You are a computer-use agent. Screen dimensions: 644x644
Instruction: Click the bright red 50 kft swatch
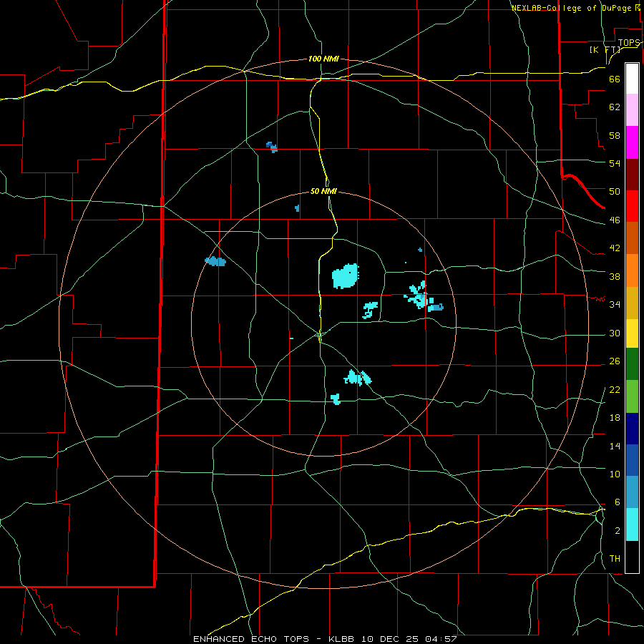pos(632,206)
